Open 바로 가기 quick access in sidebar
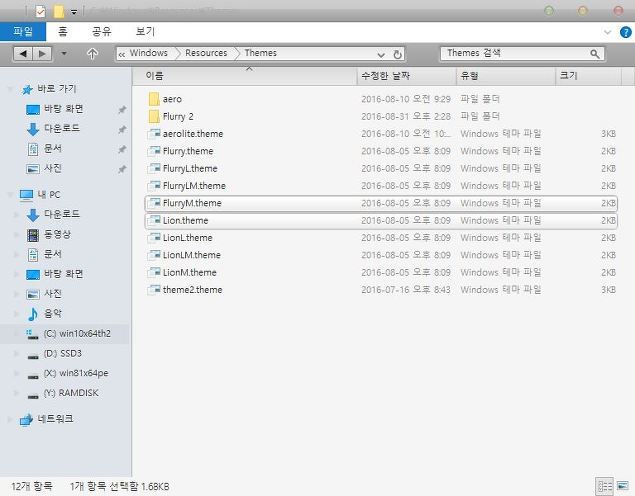 57,89
